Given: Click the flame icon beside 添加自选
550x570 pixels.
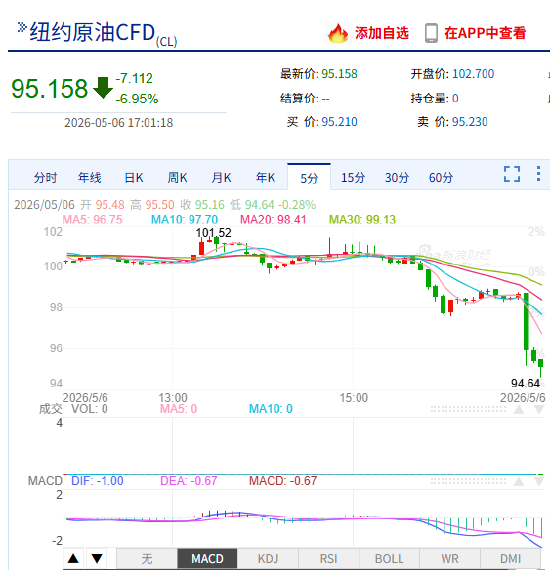Looking at the screenshot, I should (x=338, y=33).
